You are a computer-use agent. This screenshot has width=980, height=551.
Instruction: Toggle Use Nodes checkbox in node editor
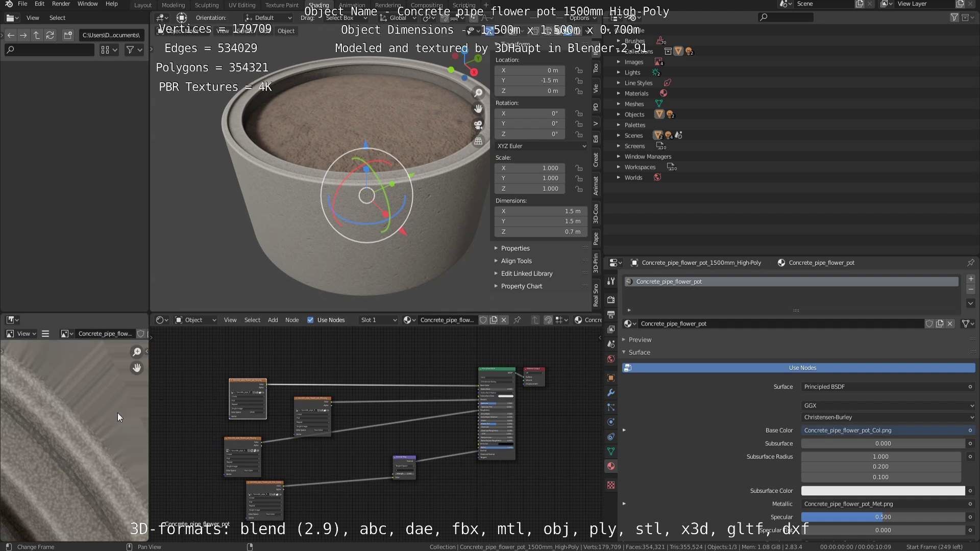[310, 320]
